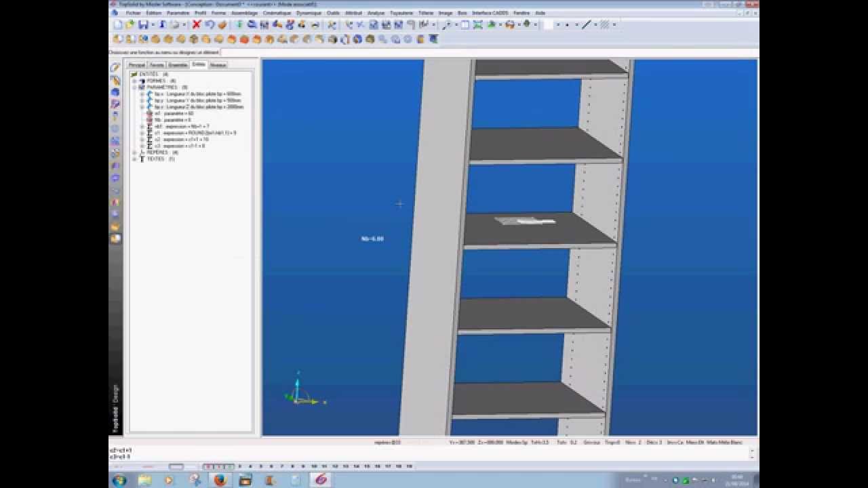Click the magnifier zoom icon
Viewport: 868px width, 488px height.
(447, 24)
